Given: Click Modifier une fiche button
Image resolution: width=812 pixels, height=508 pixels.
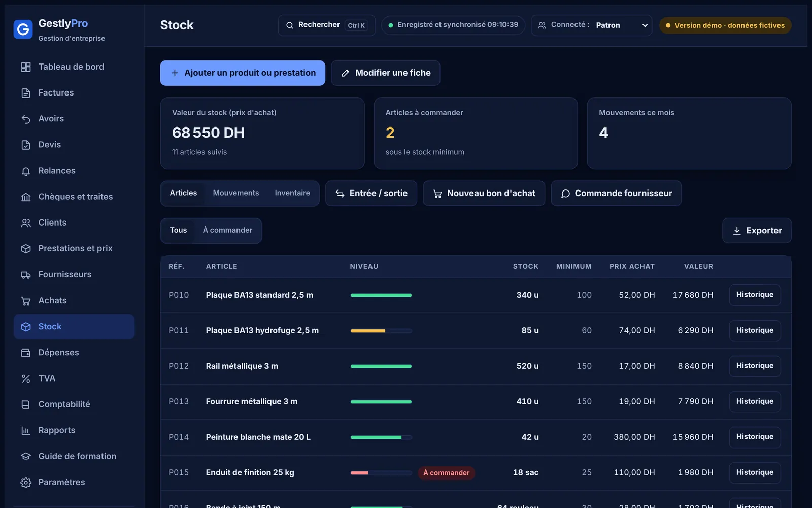Looking at the screenshot, I should click(386, 73).
